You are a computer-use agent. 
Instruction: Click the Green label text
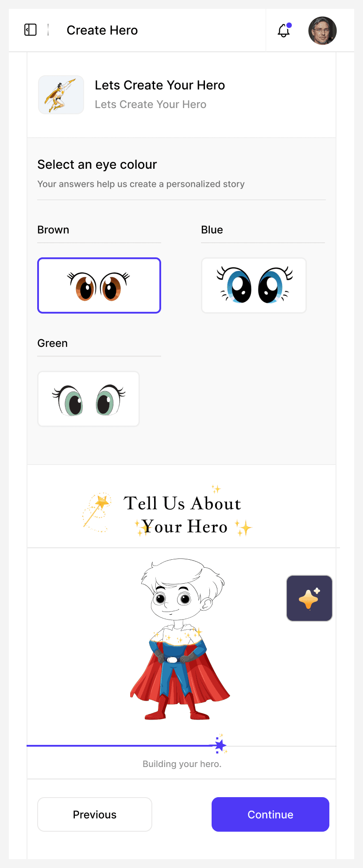coord(53,343)
